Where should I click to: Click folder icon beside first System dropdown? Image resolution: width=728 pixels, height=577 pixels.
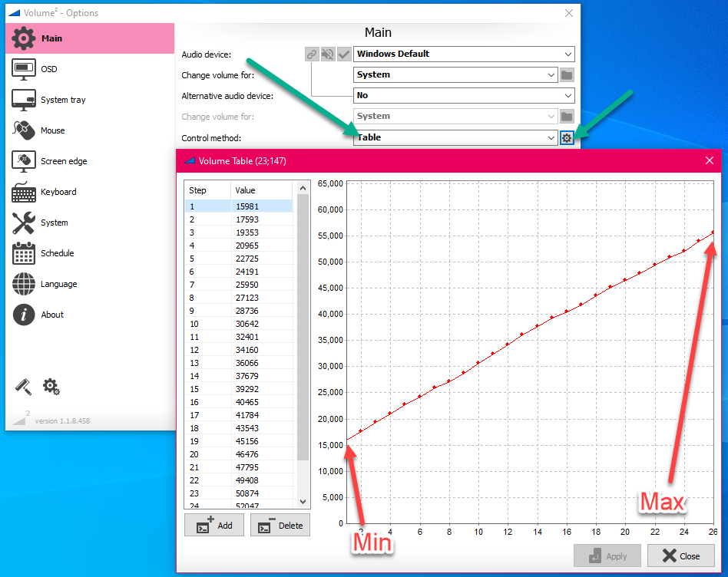pyautogui.click(x=567, y=74)
